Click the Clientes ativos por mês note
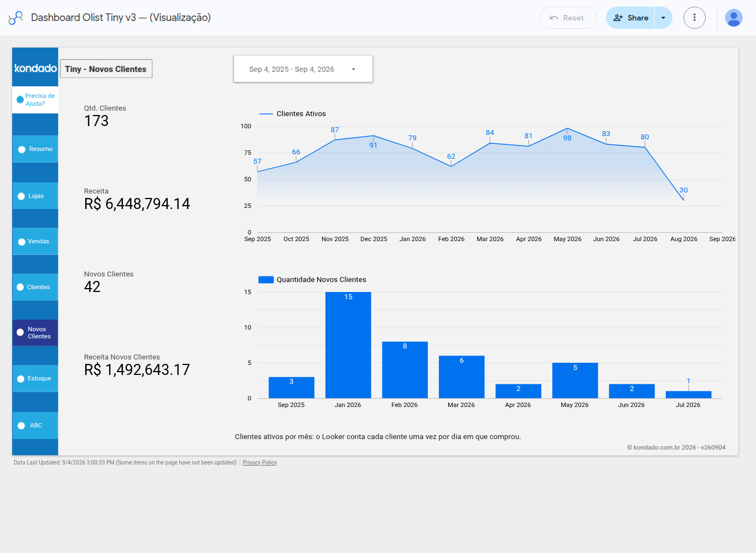This screenshot has height=553, width=756. tap(378, 437)
